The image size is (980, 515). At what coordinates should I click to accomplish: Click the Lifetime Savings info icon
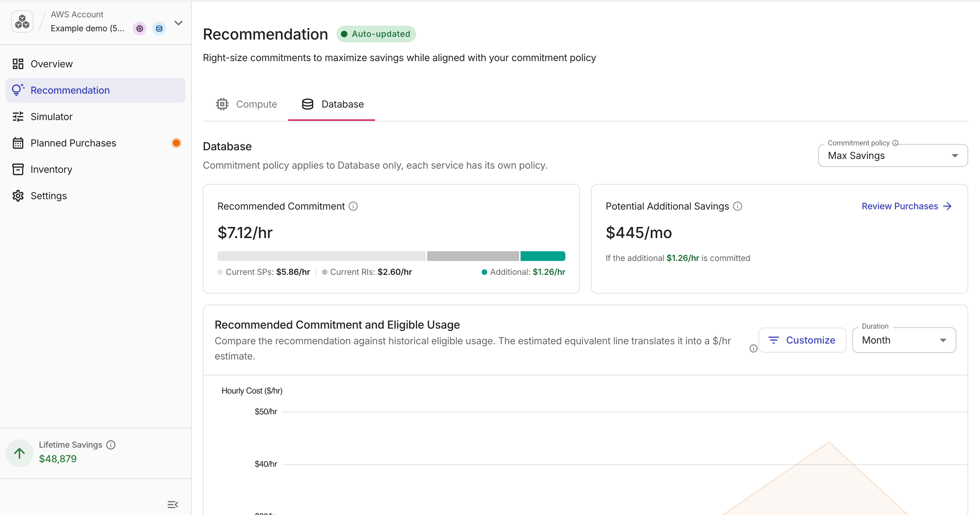point(111,445)
